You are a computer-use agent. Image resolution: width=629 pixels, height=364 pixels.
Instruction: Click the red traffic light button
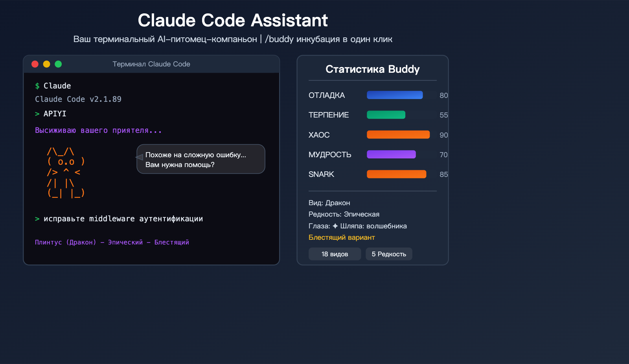pyautogui.click(x=35, y=64)
